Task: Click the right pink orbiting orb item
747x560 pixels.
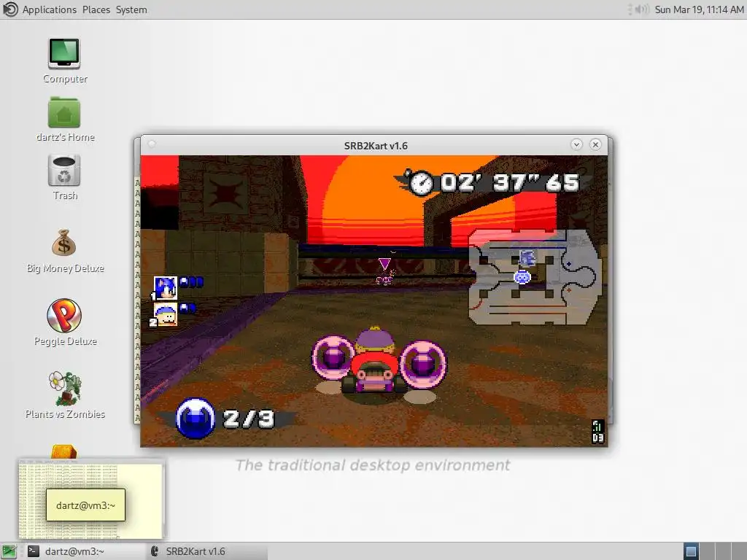Action: coord(422,365)
